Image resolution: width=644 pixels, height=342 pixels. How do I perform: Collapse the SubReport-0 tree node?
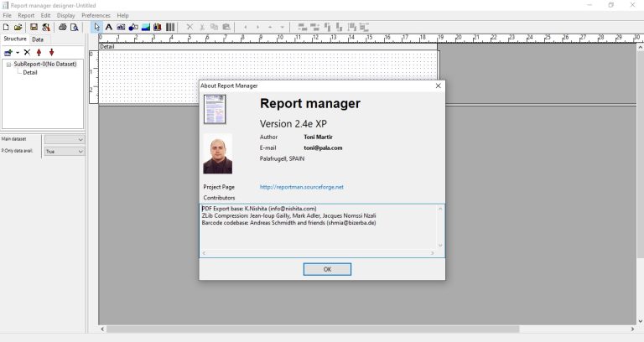8,64
